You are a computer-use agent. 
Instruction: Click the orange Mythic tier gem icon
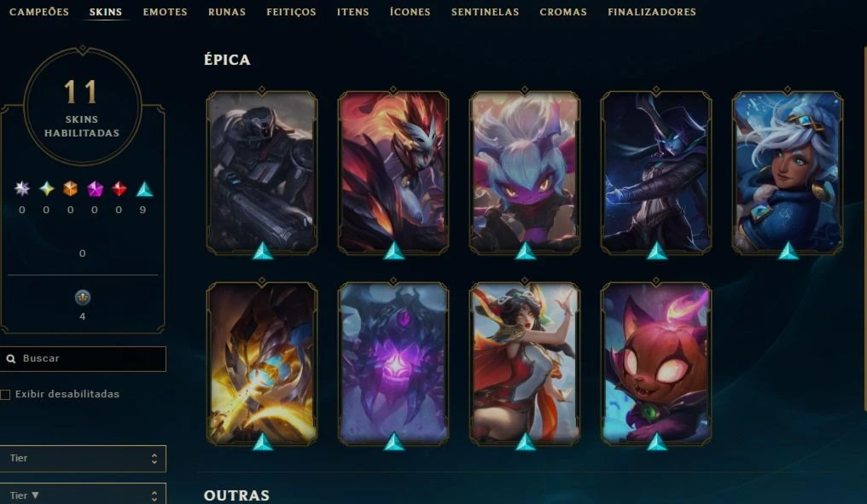tap(70, 189)
